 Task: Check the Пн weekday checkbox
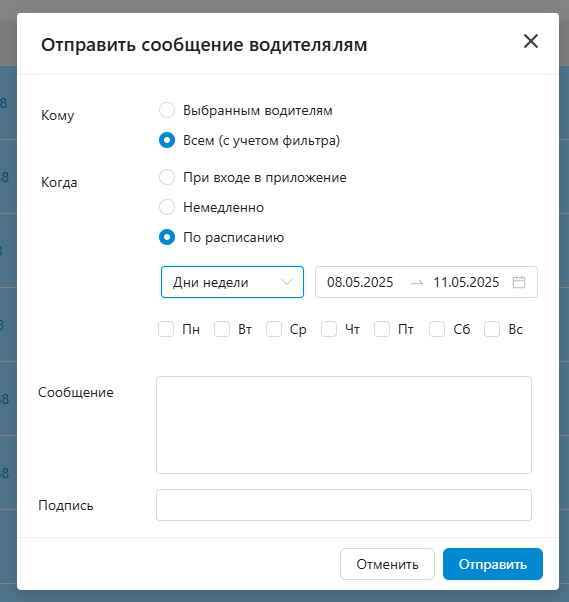tap(166, 329)
